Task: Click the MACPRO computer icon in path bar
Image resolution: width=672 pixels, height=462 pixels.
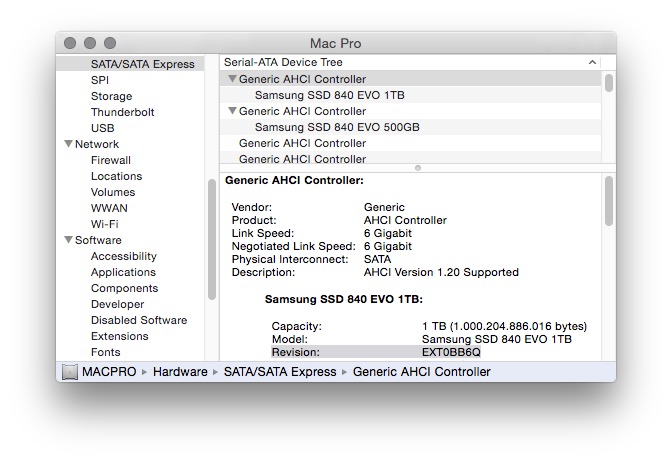Action: (x=69, y=372)
